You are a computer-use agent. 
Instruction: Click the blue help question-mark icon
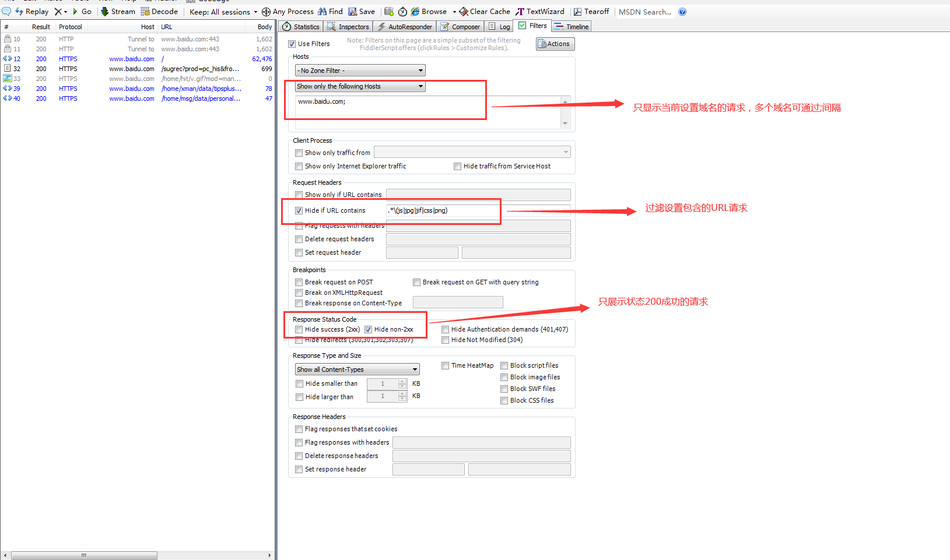[682, 12]
